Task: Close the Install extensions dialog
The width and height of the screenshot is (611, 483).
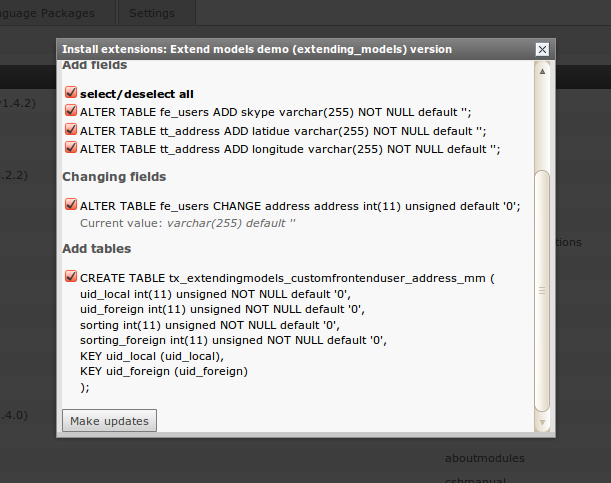Action: coord(542,49)
